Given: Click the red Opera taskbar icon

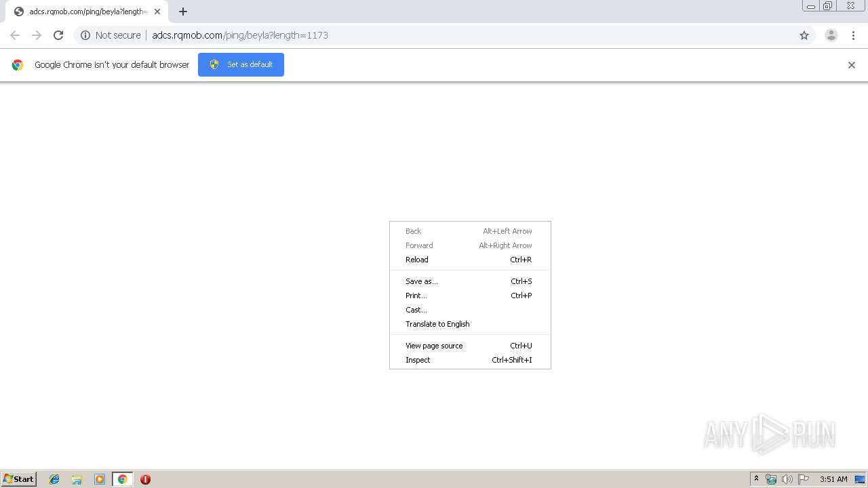Looking at the screenshot, I should click(x=145, y=479).
